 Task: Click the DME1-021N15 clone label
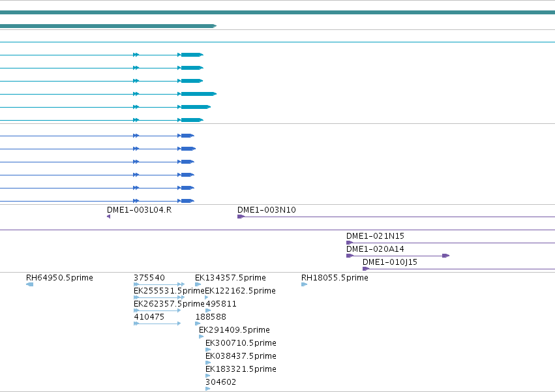375,236
